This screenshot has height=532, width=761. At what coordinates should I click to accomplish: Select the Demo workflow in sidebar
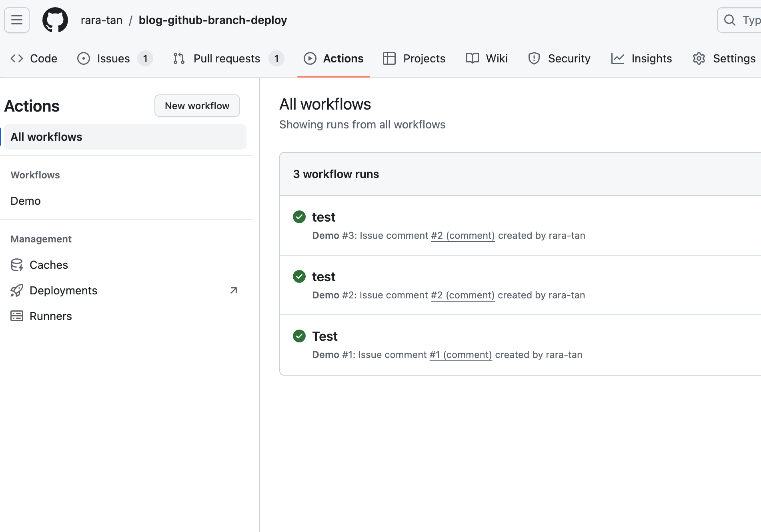point(26,201)
